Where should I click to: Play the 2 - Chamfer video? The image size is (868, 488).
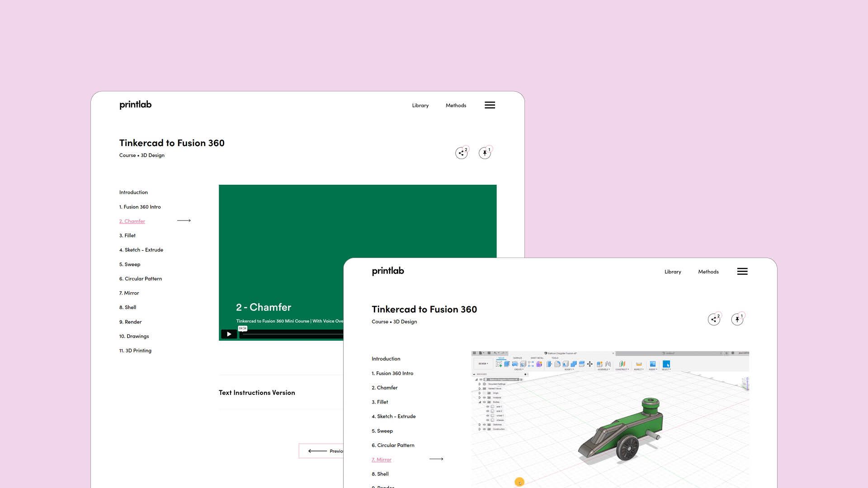point(229,334)
